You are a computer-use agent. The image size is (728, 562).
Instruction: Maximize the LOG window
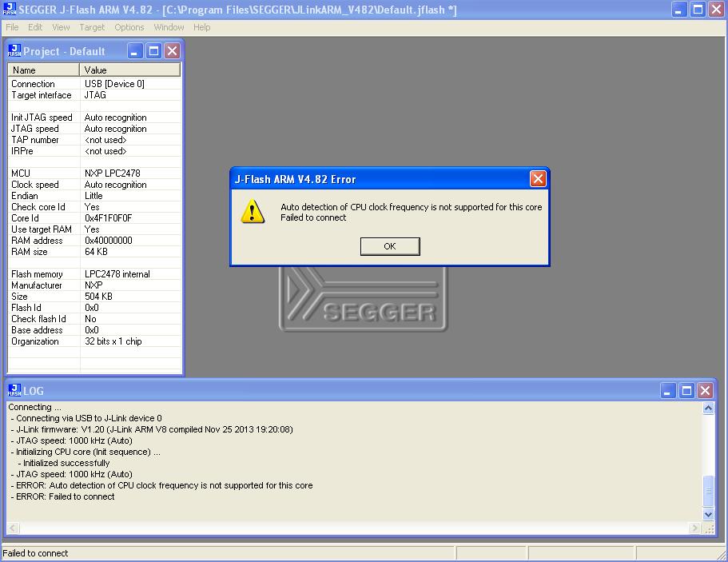[x=686, y=391]
